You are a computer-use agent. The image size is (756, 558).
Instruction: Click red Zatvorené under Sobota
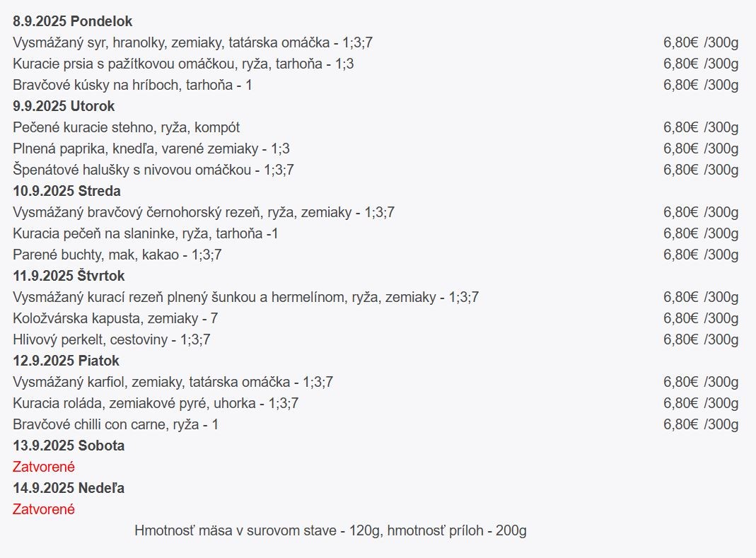pos(43,467)
